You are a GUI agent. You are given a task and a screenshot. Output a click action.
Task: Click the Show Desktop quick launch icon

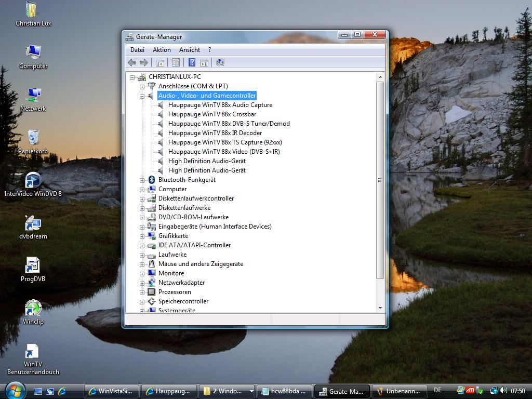[x=37, y=391]
